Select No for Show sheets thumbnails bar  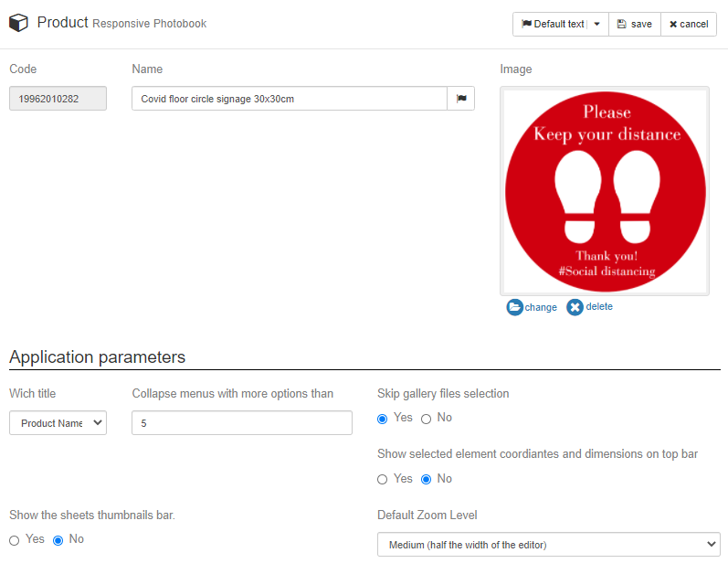58,540
